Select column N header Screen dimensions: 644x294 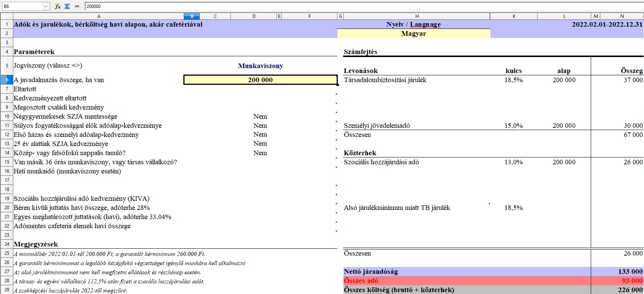point(622,16)
